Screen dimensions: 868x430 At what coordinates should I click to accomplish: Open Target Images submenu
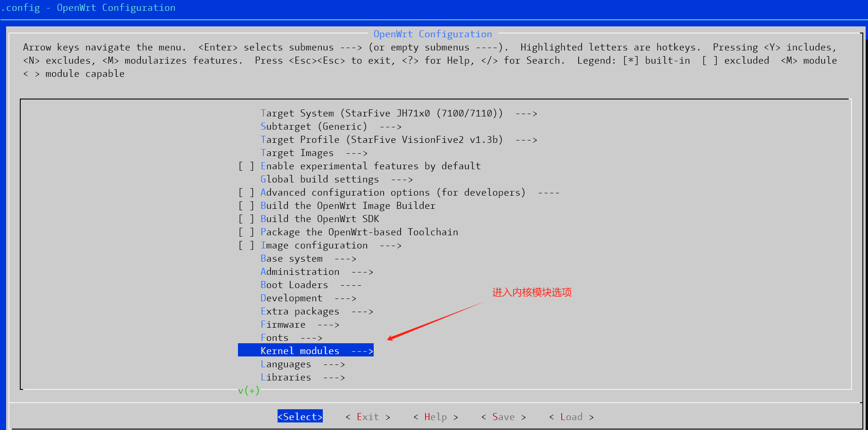[x=314, y=153]
